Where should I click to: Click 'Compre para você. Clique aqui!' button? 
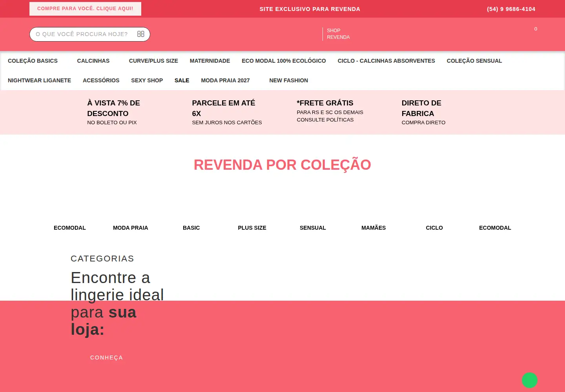(85, 9)
